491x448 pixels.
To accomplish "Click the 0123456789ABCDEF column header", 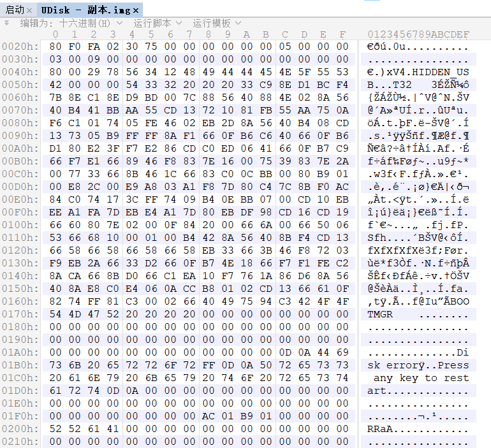I will [418, 34].
